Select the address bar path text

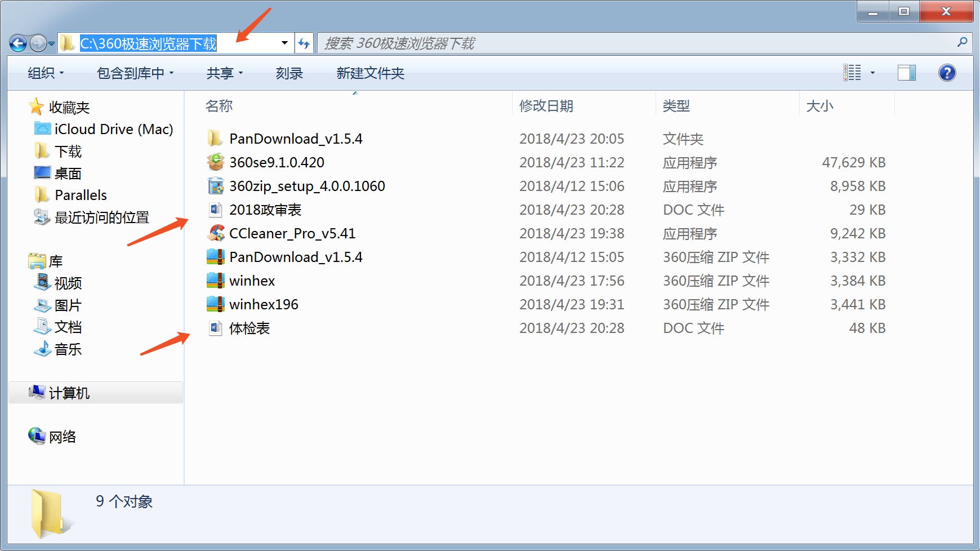pos(148,43)
